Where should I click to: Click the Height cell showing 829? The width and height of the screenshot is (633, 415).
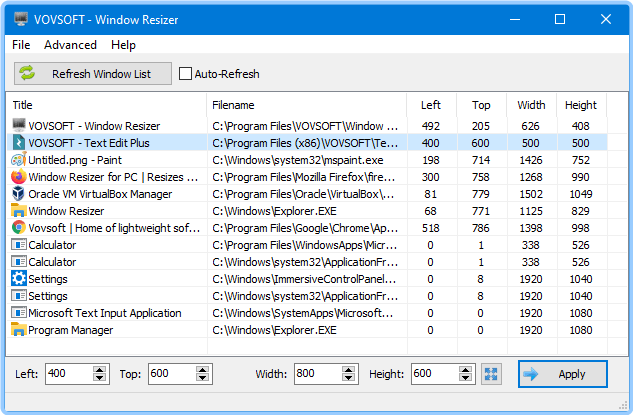581,211
